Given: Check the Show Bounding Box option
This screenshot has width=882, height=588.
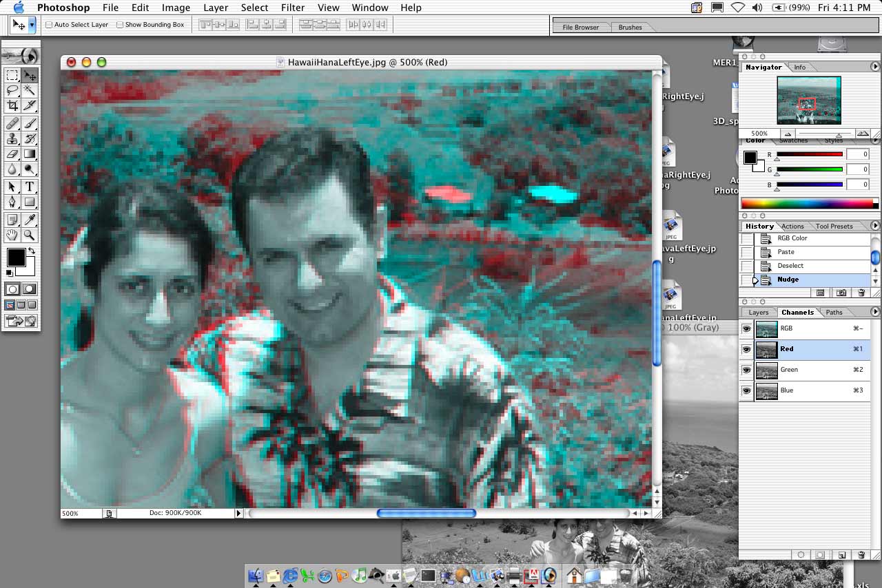Looking at the screenshot, I should pyautogui.click(x=120, y=25).
